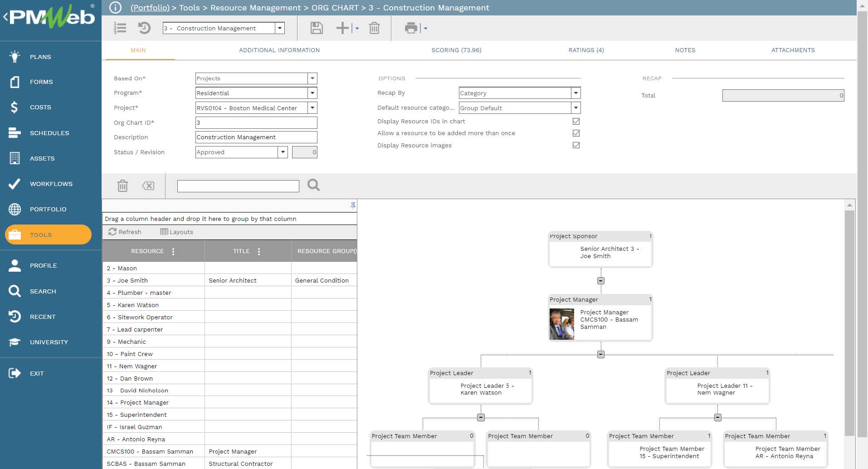
Task: Toggle Display Resource IDs in chart checkbox
Action: pos(576,121)
